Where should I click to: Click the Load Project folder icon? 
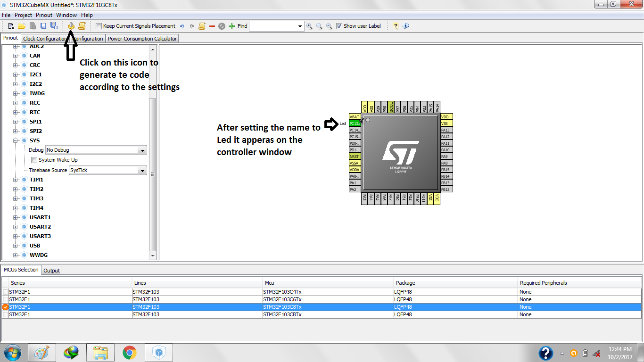coord(22,26)
